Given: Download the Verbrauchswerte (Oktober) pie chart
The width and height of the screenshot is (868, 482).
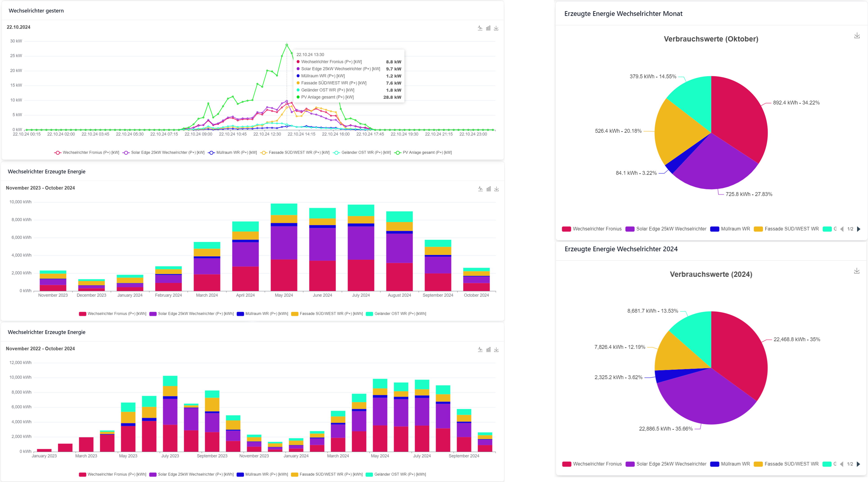Looking at the screenshot, I should tap(857, 35).
